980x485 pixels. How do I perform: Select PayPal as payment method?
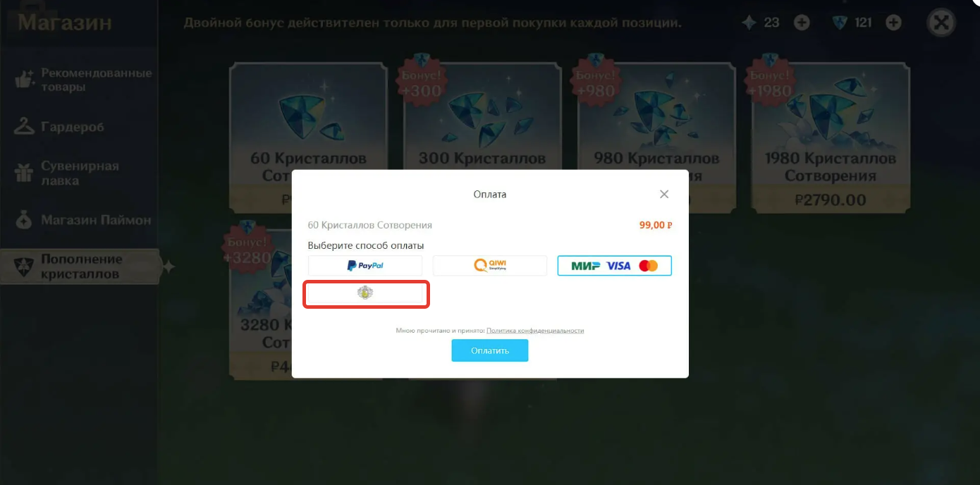[365, 266]
